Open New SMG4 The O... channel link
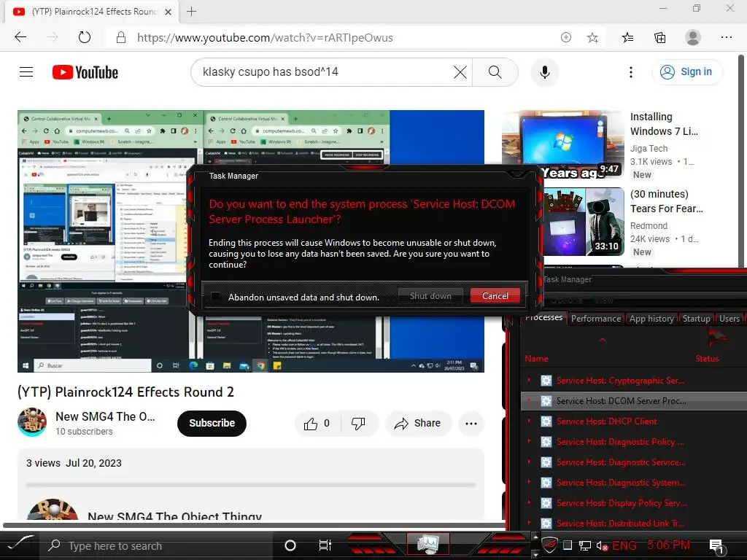747x560 pixels. click(105, 416)
